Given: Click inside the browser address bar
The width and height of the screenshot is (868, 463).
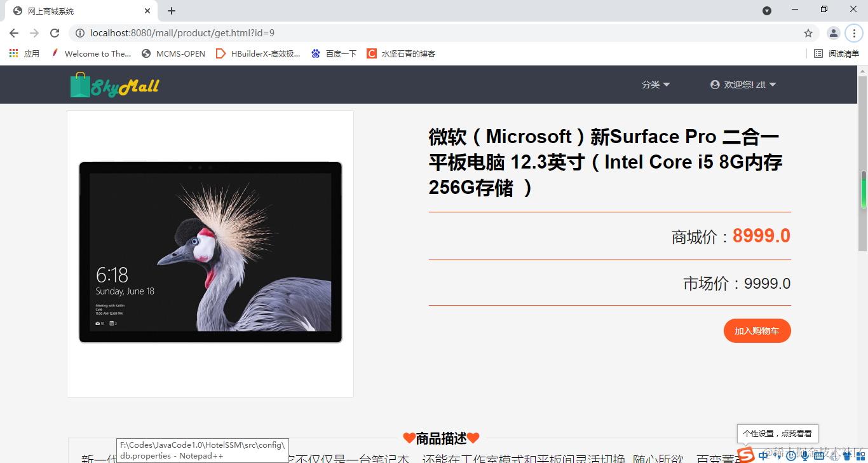Looking at the screenshot, I should (254, 32).
